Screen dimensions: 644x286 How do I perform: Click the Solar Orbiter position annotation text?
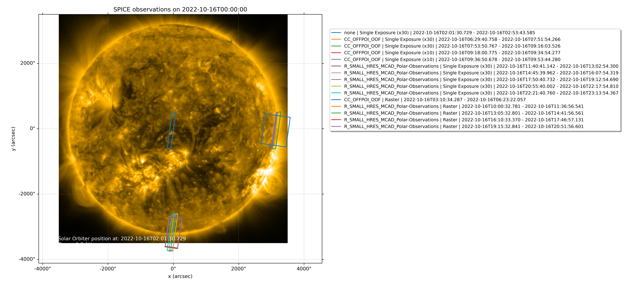point(122,239)
